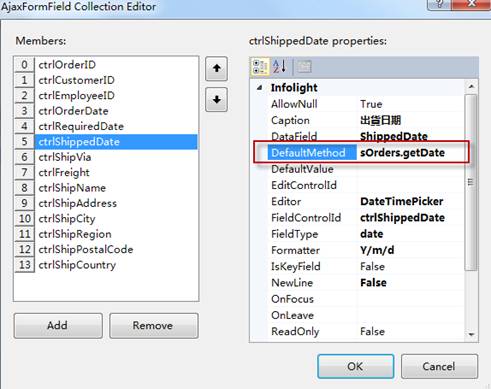491x389 pixels.
Task: Click the FieldControlId value ctrlShippedDate
Action: [x=402, y=218]
